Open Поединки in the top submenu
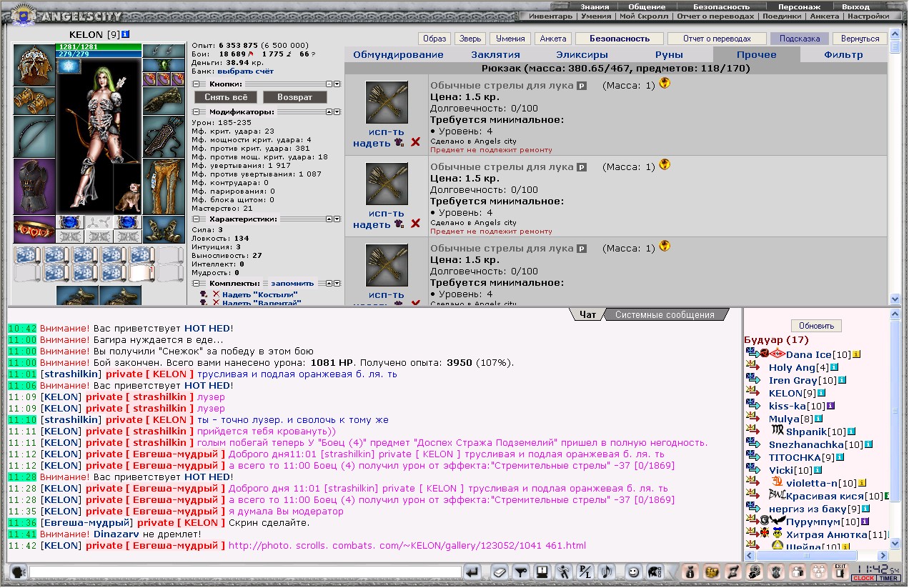 (781, 16)
